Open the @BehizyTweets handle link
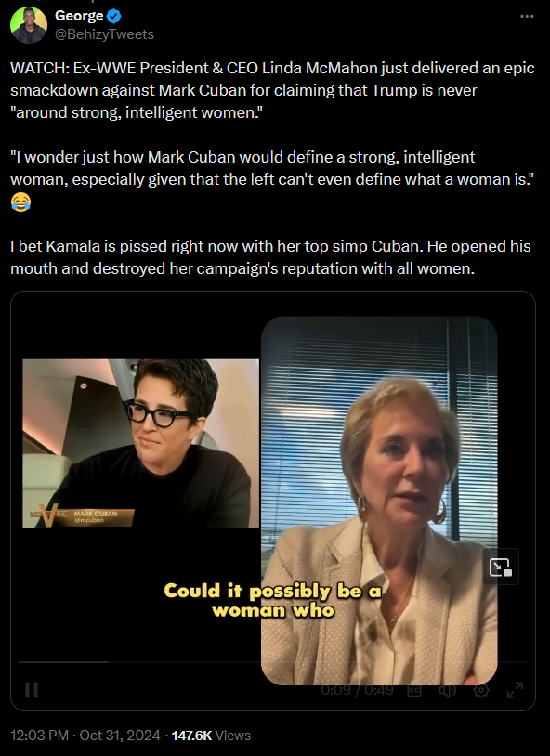Screen dimensions: 550x756 (x=104, y=34)
